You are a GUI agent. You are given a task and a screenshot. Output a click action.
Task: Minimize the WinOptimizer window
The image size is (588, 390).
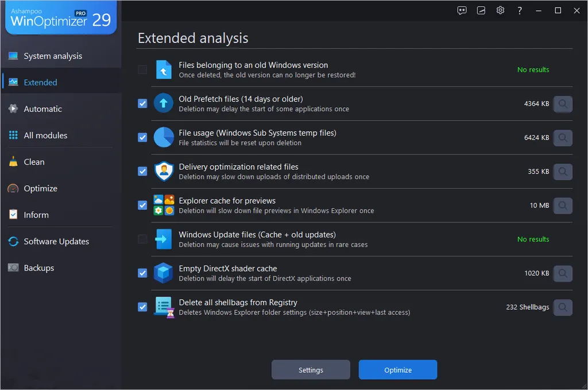pyautogui.click(x=539, y=10)
